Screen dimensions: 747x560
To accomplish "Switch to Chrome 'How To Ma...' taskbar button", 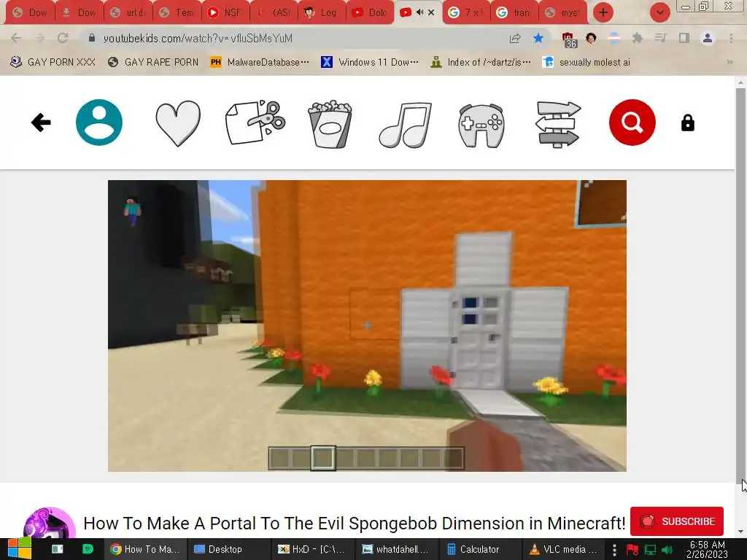I will tap(144, 549).
